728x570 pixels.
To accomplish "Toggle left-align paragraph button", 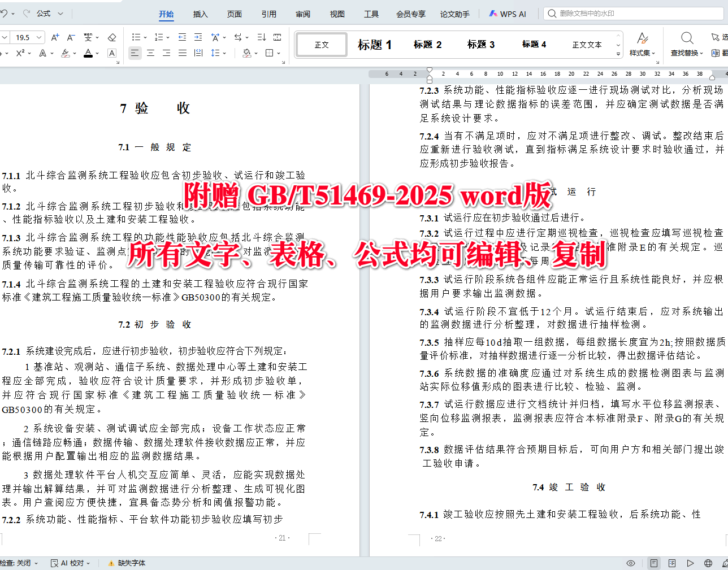I will click(135, 53).
